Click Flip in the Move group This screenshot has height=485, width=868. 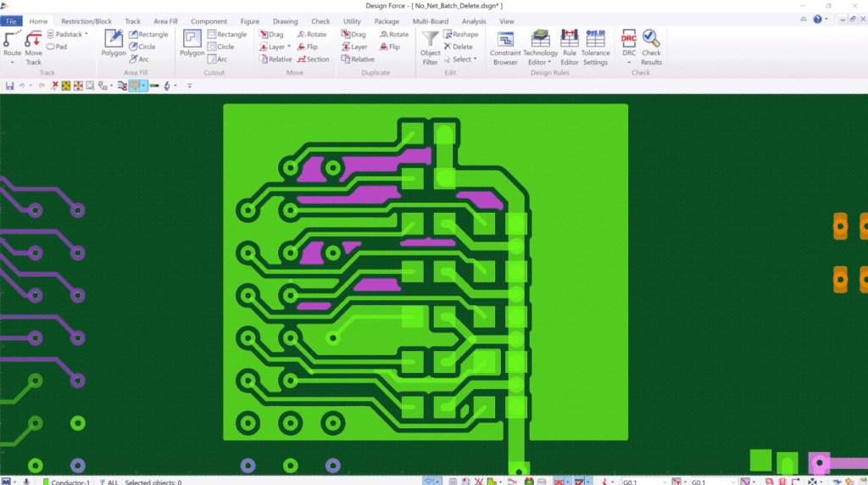(x=307, y=47)
